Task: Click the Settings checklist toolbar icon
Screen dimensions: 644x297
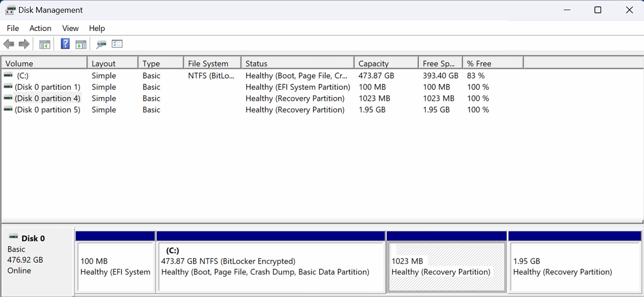Action: pyautogui.click(x=117, y=44)
